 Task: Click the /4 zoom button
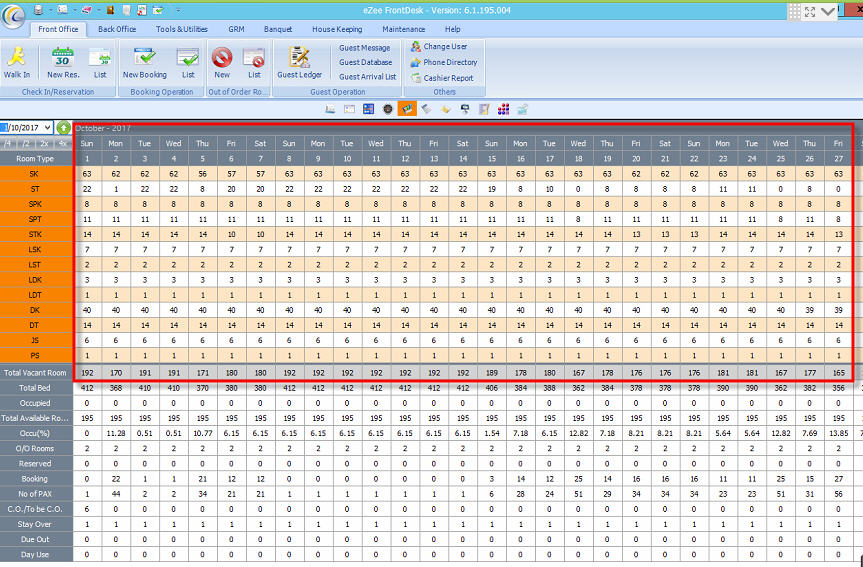8,143
